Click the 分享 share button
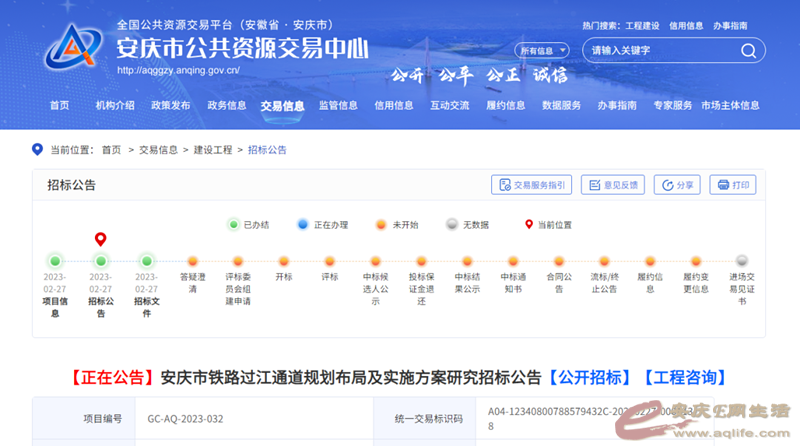 point(677,185)
